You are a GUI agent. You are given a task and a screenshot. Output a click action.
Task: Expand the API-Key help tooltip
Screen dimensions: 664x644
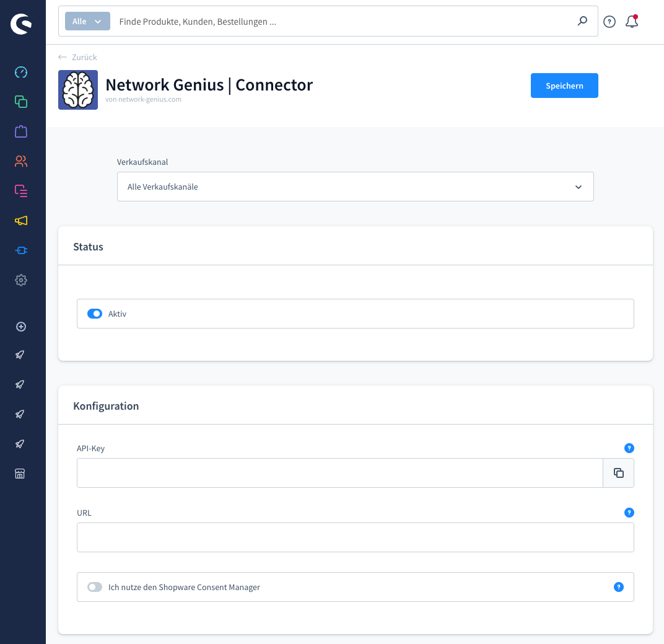[629, 448]
